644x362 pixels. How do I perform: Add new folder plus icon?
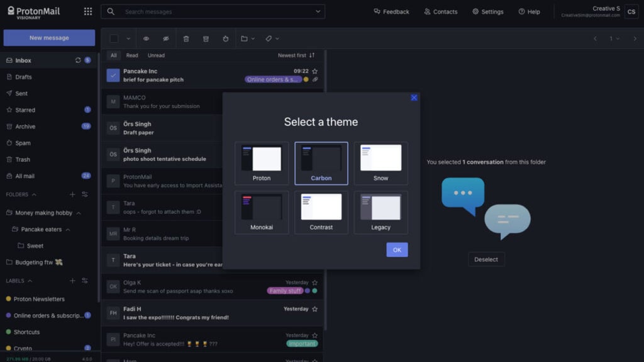[x=72, y=194]
